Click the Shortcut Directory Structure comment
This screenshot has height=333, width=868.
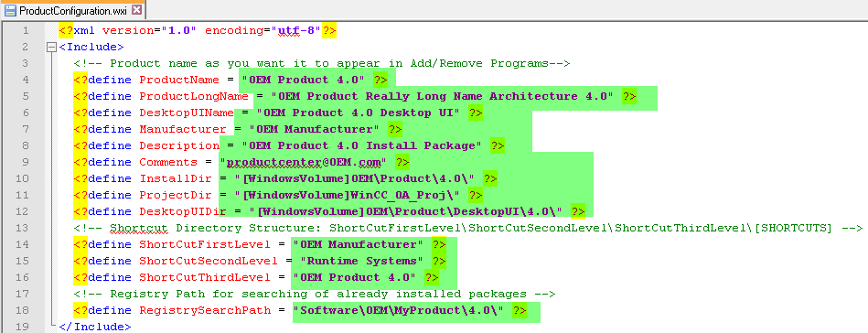(x=467, y=228)
